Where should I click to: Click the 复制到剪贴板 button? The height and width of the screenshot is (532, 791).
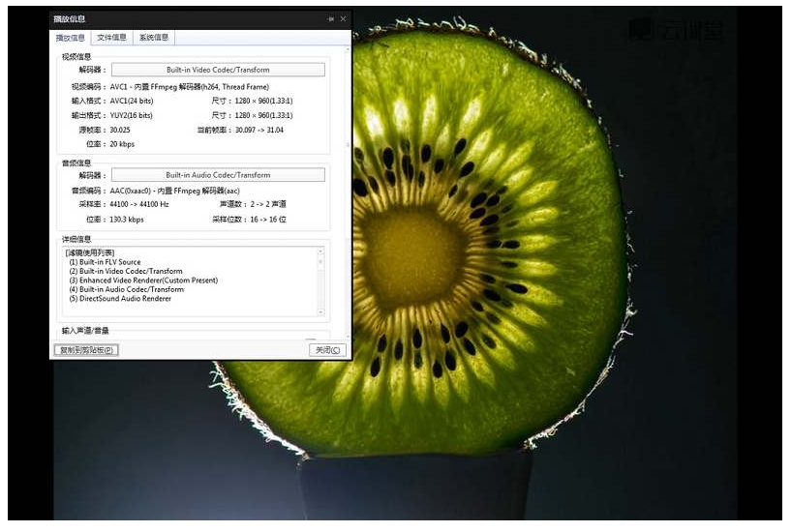86,350
